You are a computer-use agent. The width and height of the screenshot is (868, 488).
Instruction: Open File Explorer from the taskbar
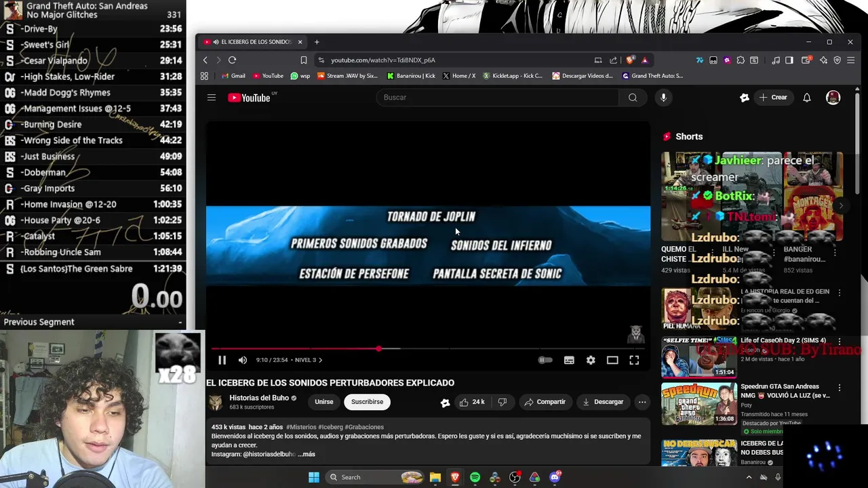(435, 477)
